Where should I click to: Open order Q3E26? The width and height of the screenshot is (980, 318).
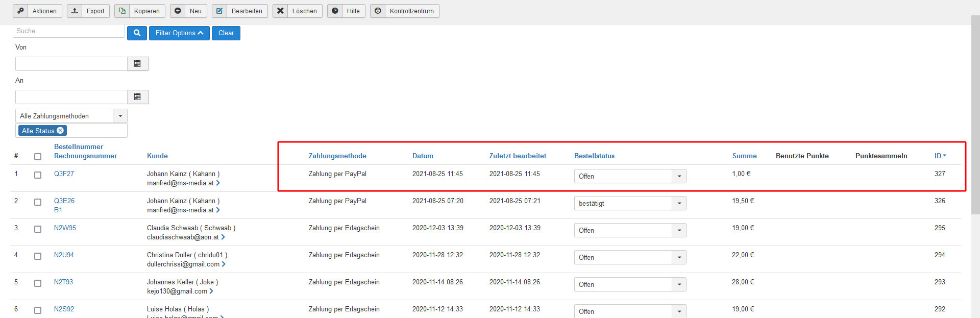pos(64,201)
